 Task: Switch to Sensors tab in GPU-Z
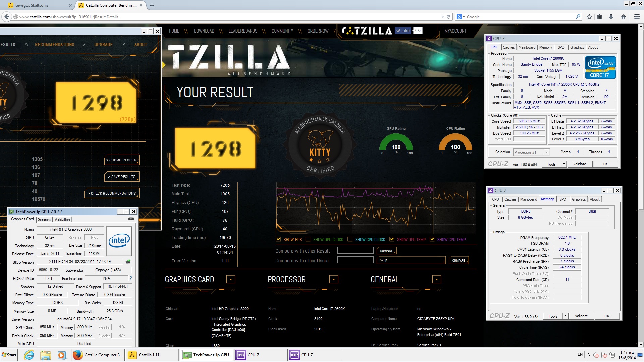point(44,220)
